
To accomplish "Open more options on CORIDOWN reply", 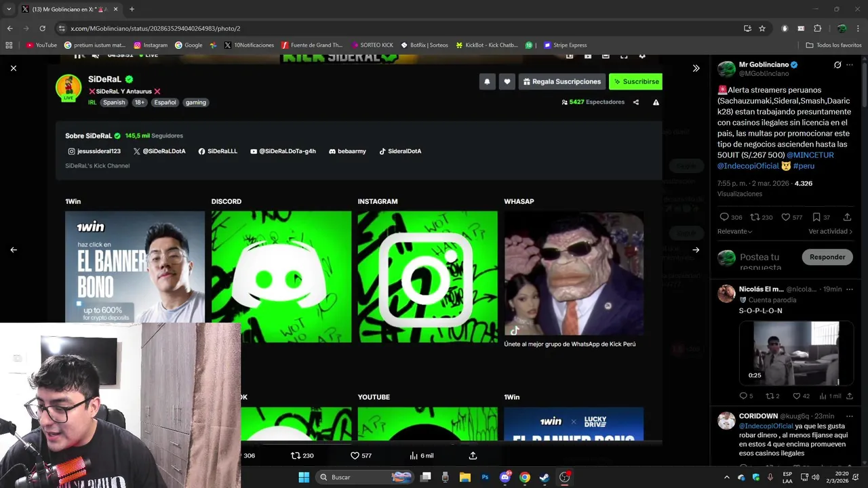I will [x=849, y=415].
